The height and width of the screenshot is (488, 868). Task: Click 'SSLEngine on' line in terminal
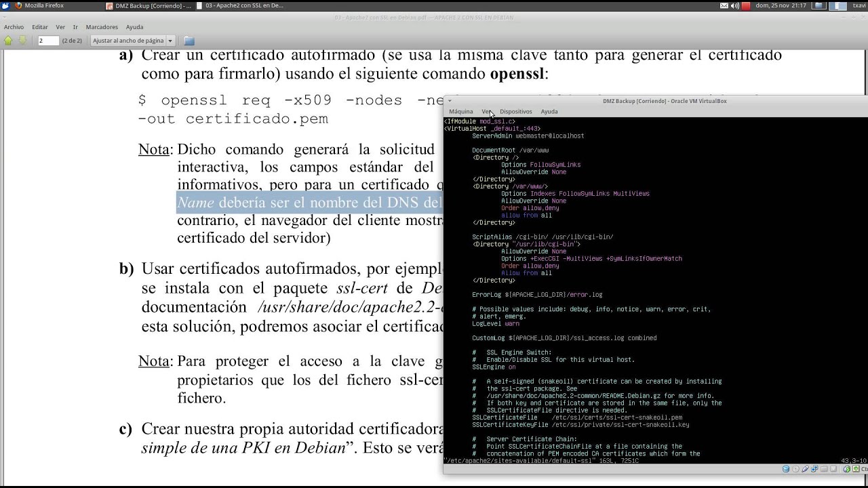(x=494, y=367)
